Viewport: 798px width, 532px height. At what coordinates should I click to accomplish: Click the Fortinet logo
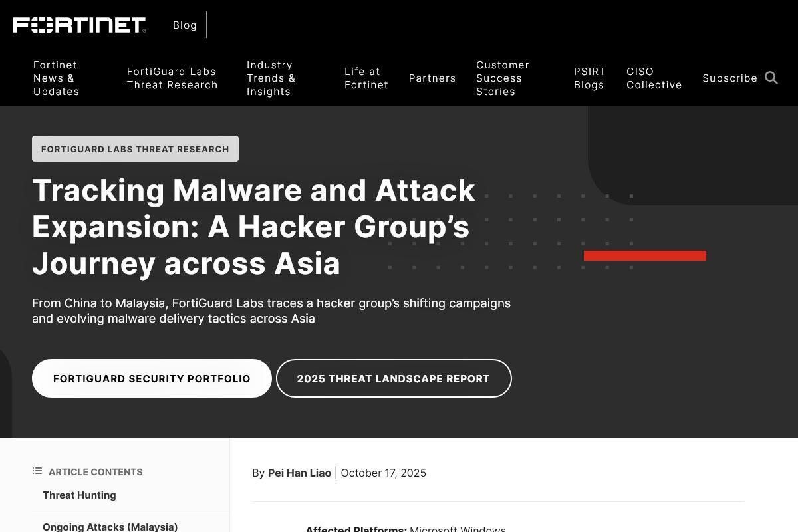(x=80, y=25)
